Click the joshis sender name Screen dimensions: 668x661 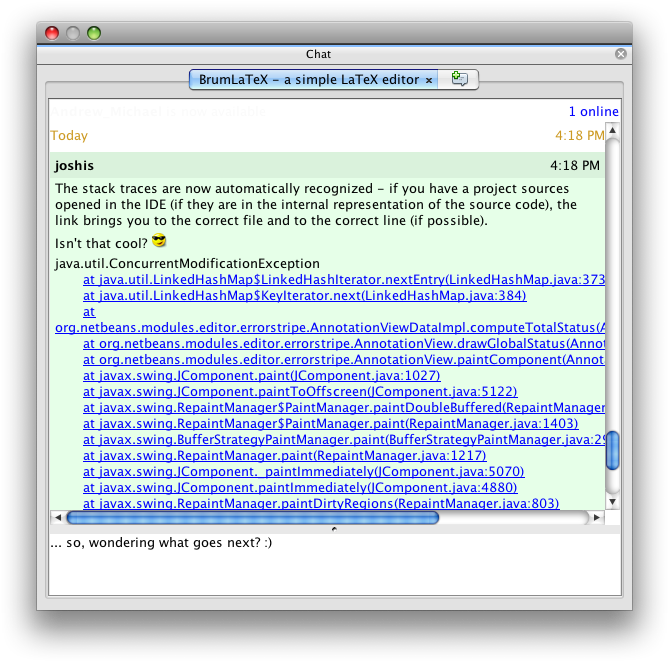74,165
